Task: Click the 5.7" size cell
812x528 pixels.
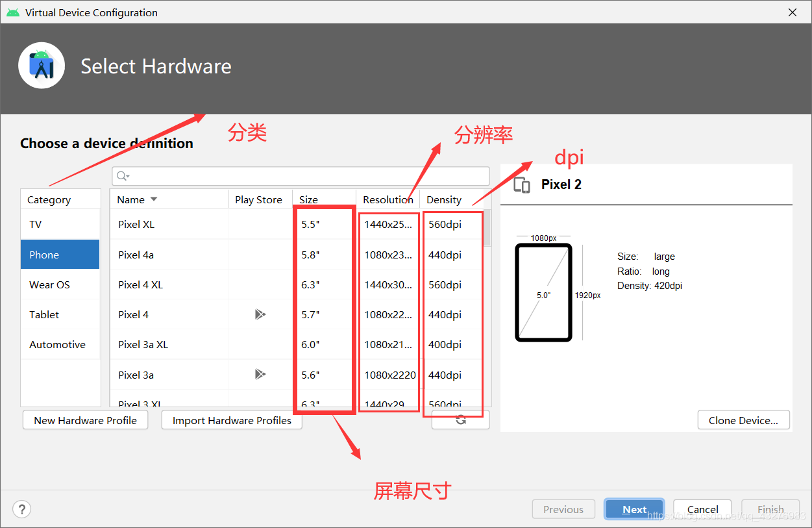Action: [x=310, y=314]
